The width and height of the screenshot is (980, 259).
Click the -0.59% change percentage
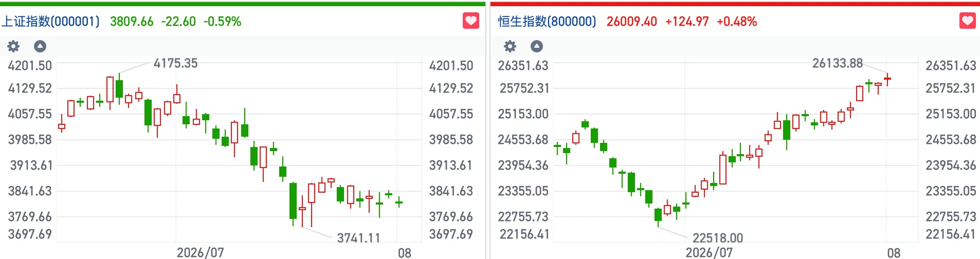tap(223, 22)
